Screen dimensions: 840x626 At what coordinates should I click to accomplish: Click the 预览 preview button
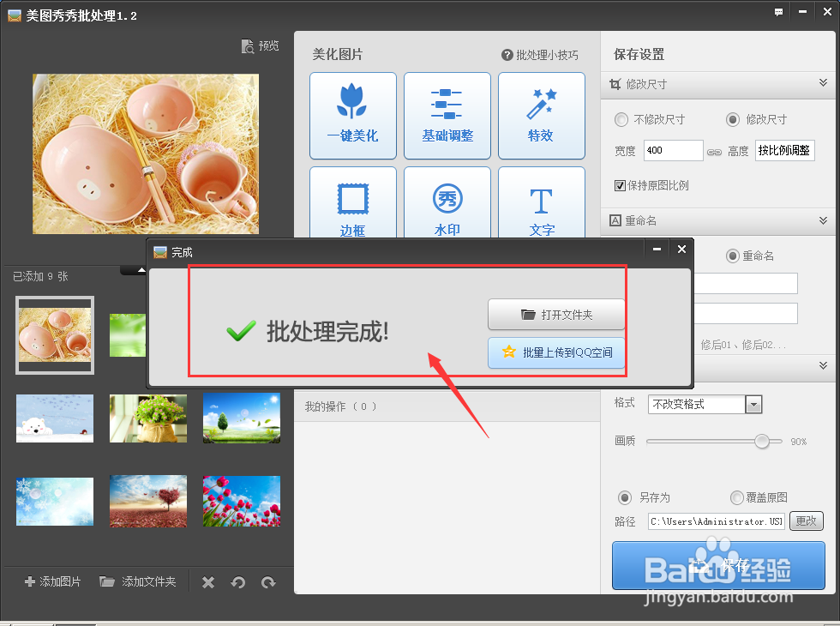click(260, 45)
